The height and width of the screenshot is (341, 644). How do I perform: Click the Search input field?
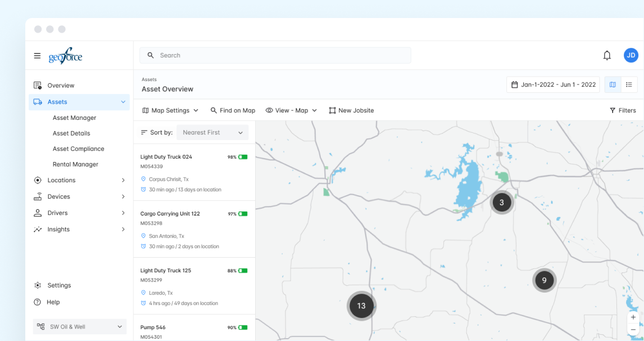point(275,56)
